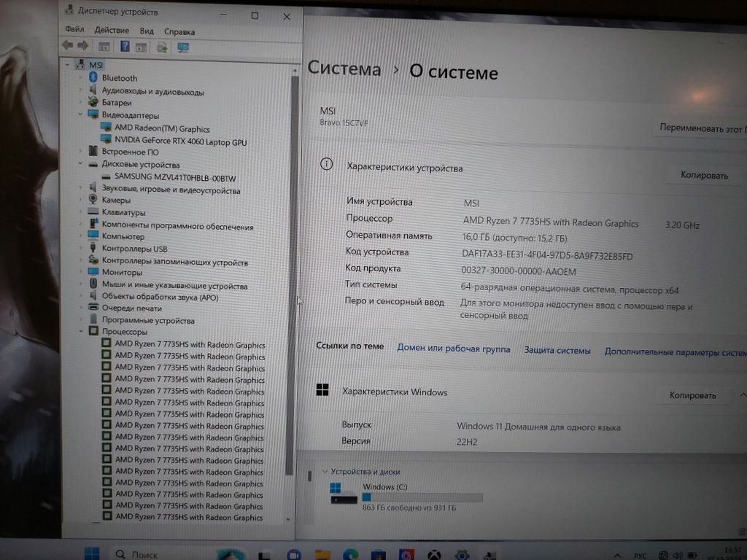This screenshot has height=560, width=747.
Task: Click the blue question mark Help icon
Action: [x=124, y=47]
